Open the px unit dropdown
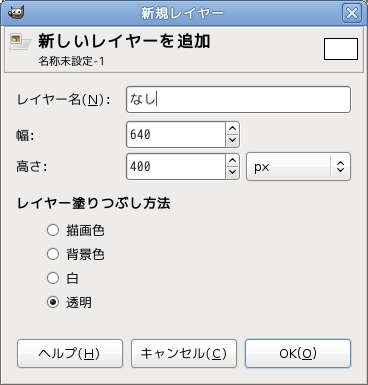The image size is (368, 385). [298, 167]
